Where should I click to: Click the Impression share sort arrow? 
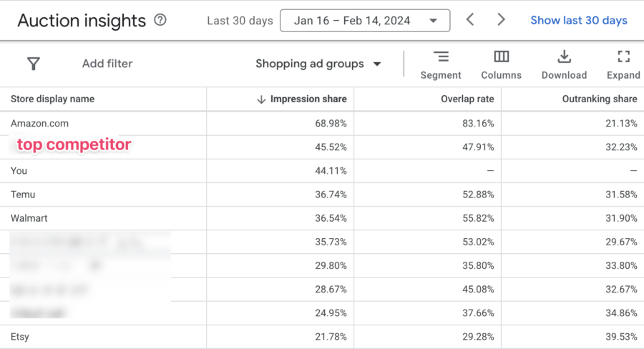[261, 99]
